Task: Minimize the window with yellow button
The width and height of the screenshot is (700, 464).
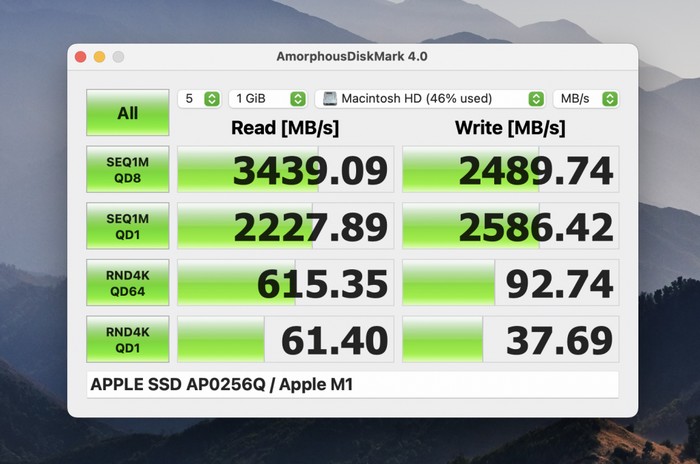Action: pos(100,57)
